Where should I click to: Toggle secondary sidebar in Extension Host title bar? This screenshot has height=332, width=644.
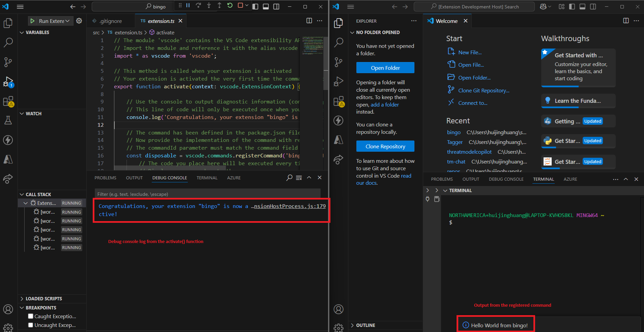(x=593, y=6)
